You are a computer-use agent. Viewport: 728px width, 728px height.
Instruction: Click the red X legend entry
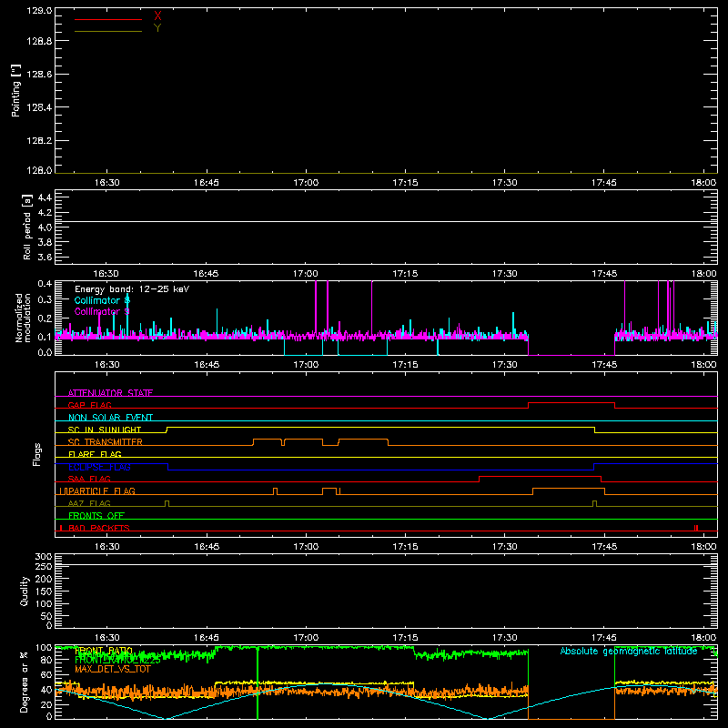tap(157, 16)
